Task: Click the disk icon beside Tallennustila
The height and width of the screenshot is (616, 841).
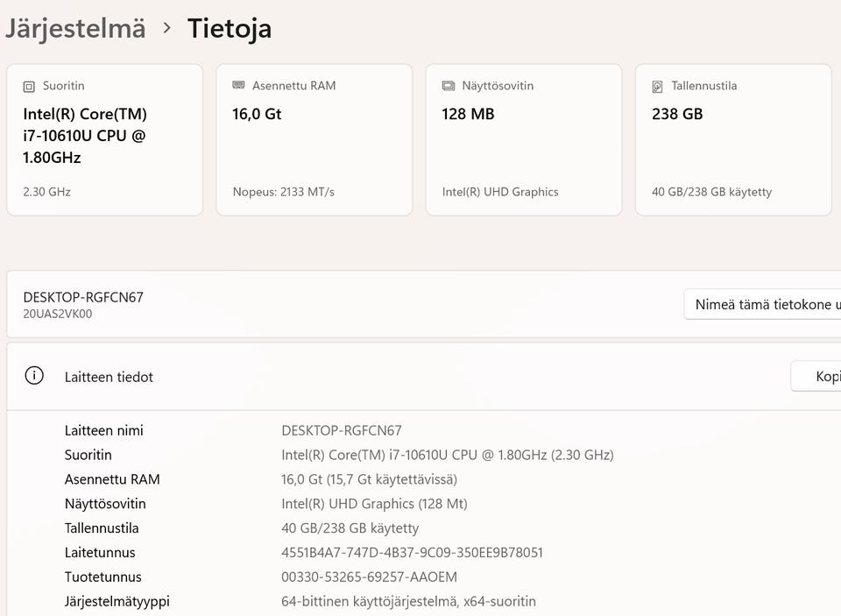Action: pos(658,87)
